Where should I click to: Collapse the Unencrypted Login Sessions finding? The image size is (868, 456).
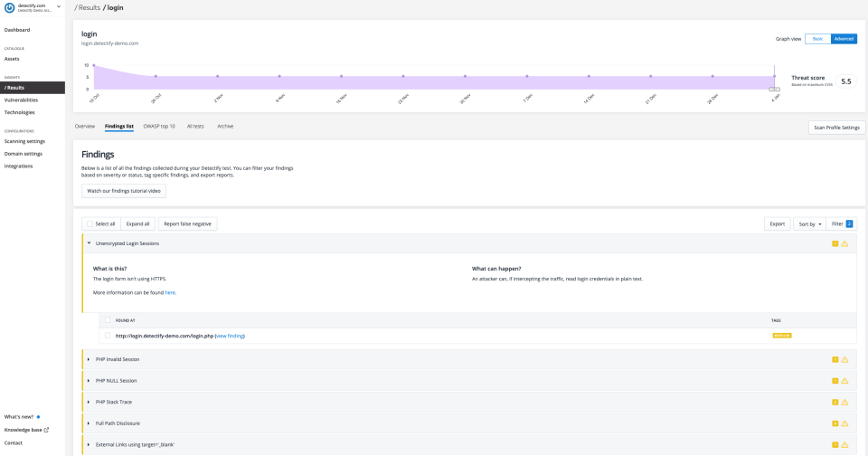(x=89, y=243)
